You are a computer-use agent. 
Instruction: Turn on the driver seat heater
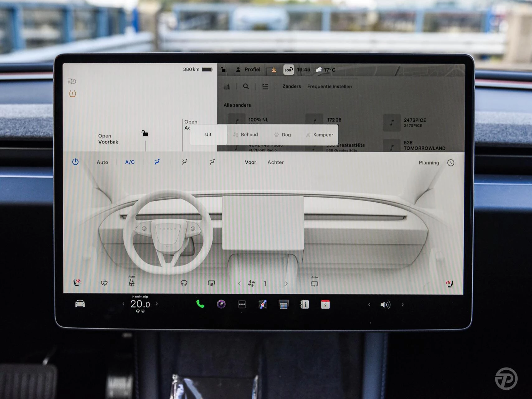[x=77, y=283]
